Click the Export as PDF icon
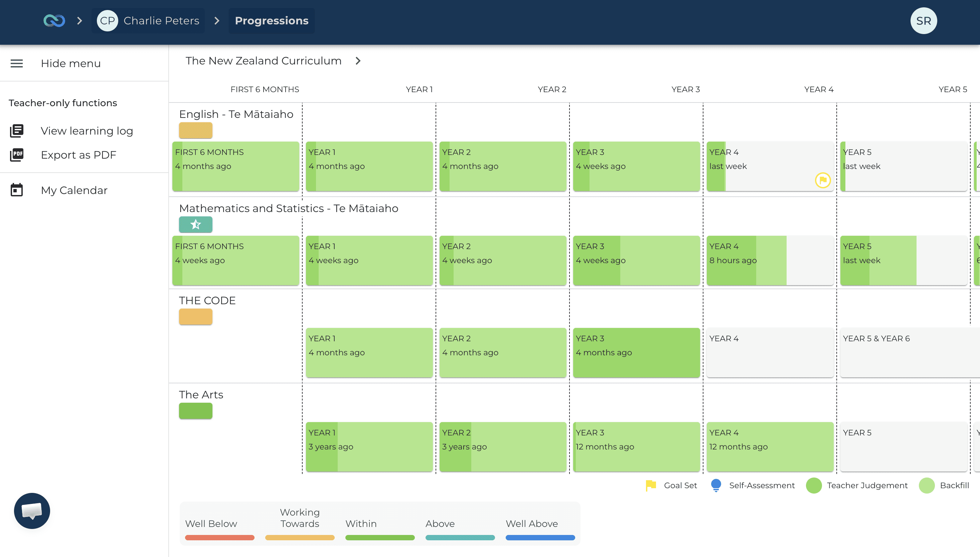 [x=16, y=155]
